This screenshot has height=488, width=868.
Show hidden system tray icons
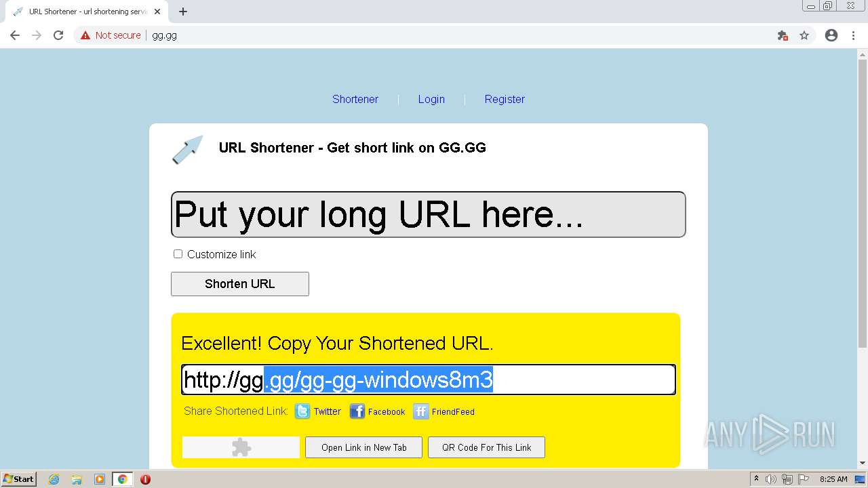(x=756, y=479)
